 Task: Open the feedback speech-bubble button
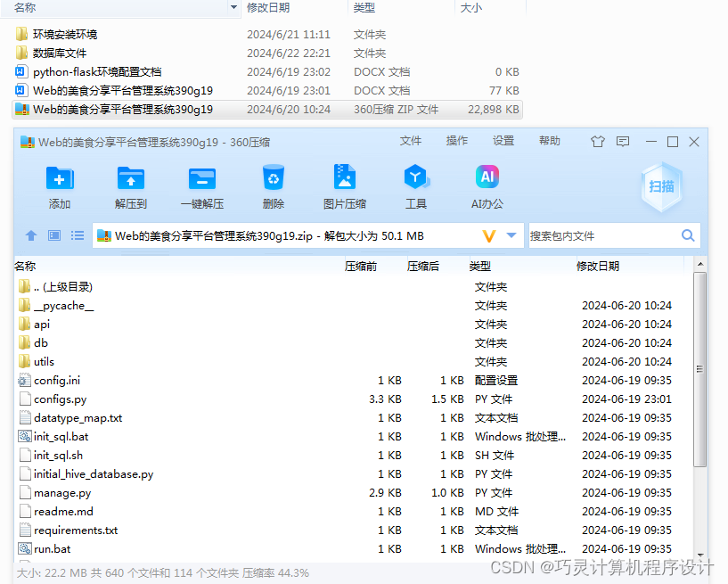pyautogui.click(x=622, y=142)
